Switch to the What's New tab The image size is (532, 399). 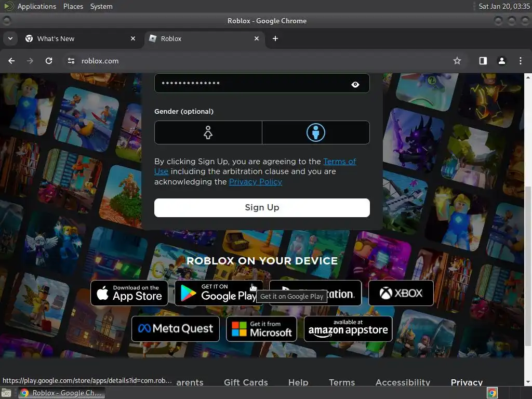tap(81, 38)
